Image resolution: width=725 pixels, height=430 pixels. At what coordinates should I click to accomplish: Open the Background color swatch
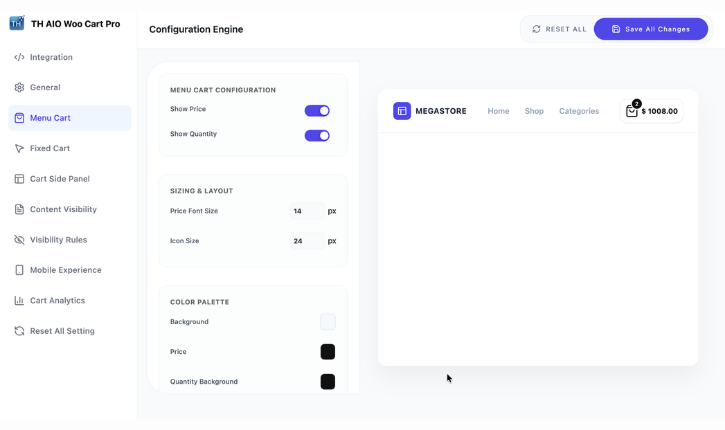tap(328, 322)
